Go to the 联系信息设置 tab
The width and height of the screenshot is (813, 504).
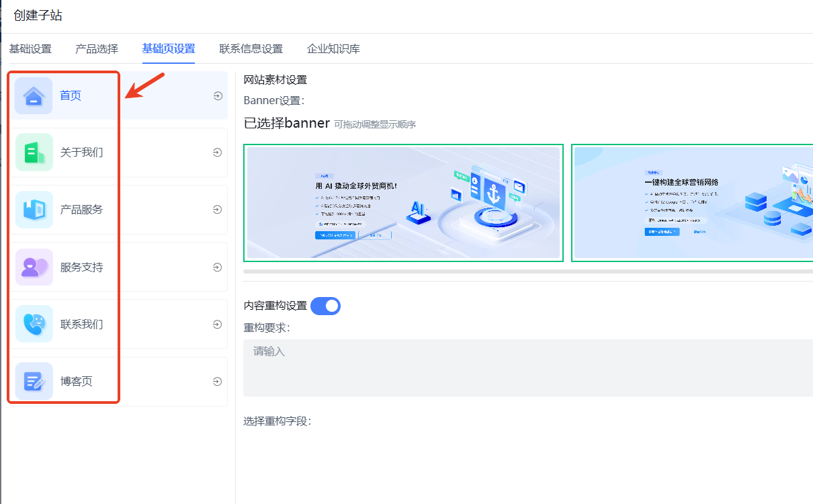[251, 49]
